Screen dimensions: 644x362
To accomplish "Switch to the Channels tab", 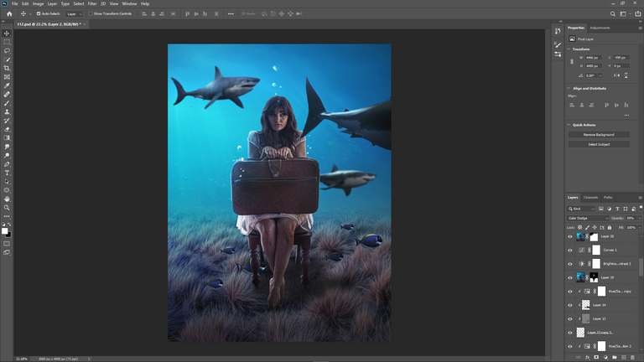I will pyautogui.click(x=590, y=198).
